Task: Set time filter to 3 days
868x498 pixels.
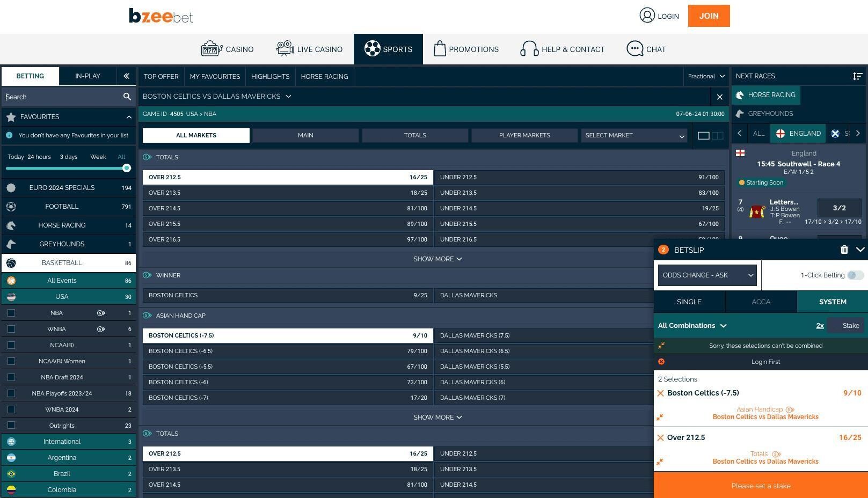Action: (68, 157)
